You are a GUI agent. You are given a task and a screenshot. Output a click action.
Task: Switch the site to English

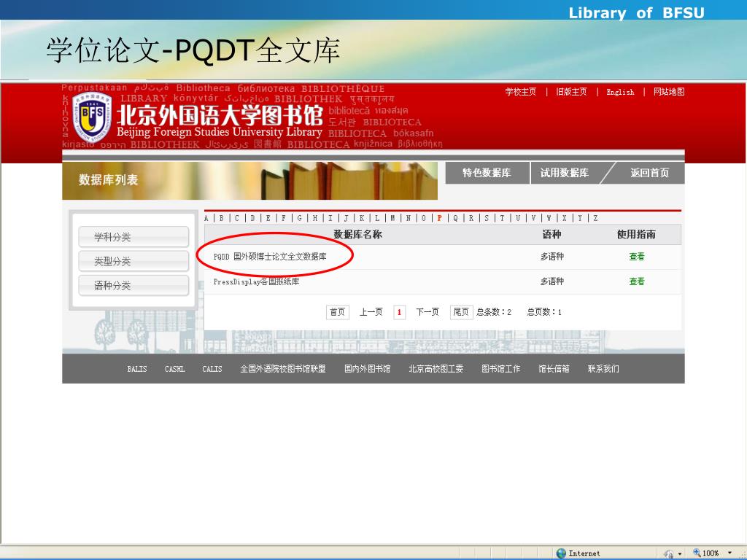click(620, 92)
